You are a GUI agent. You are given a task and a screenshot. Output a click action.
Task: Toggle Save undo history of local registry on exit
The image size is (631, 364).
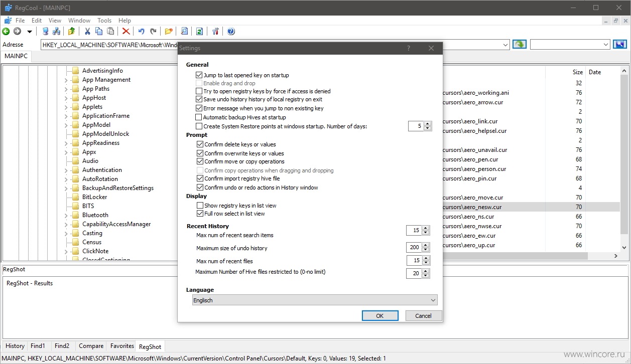point(199,99)
